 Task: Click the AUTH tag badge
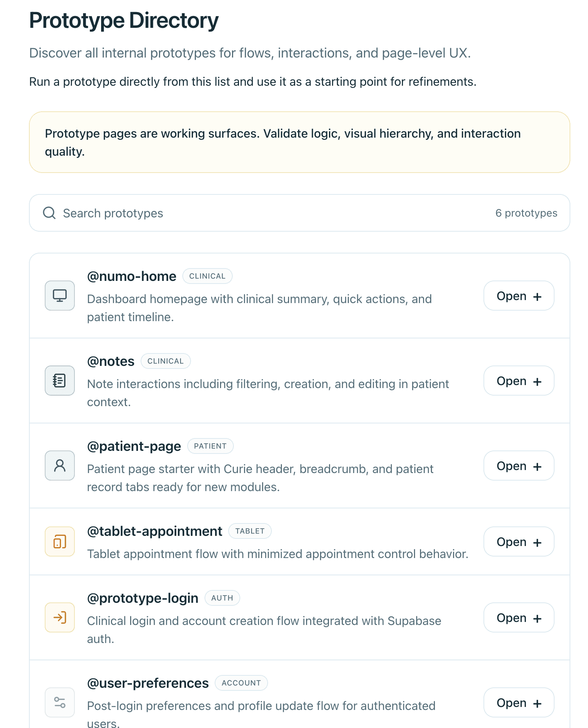(222, 598)
